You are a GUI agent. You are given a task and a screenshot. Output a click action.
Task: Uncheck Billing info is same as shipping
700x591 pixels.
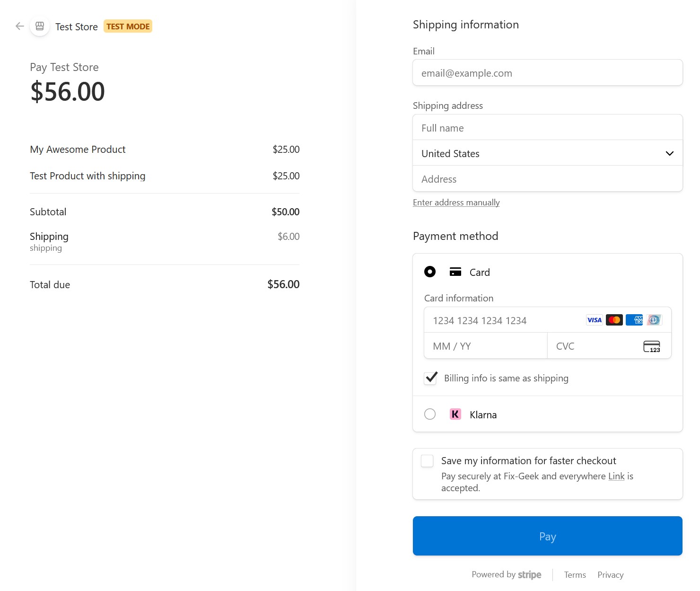point(430,378)
